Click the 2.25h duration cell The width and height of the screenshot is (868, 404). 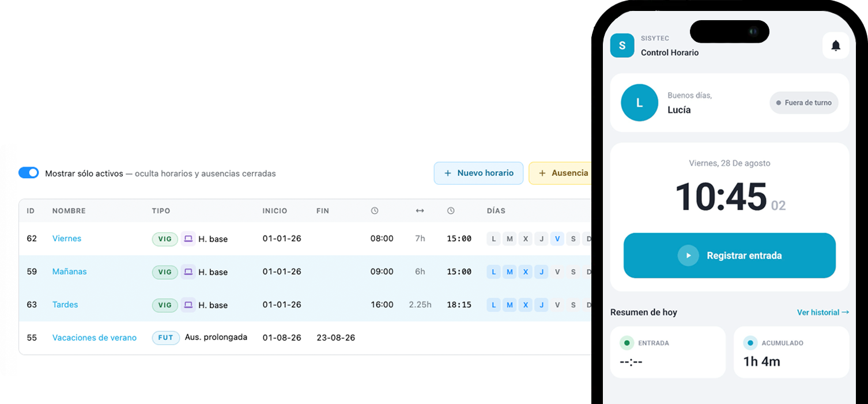click(x=420, y=304)
